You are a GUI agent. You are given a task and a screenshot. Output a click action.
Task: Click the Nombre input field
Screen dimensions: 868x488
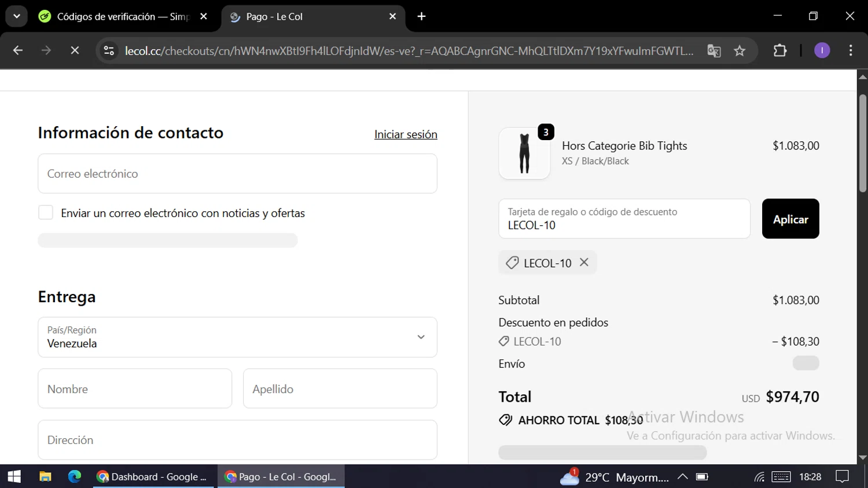coord(135,388)
